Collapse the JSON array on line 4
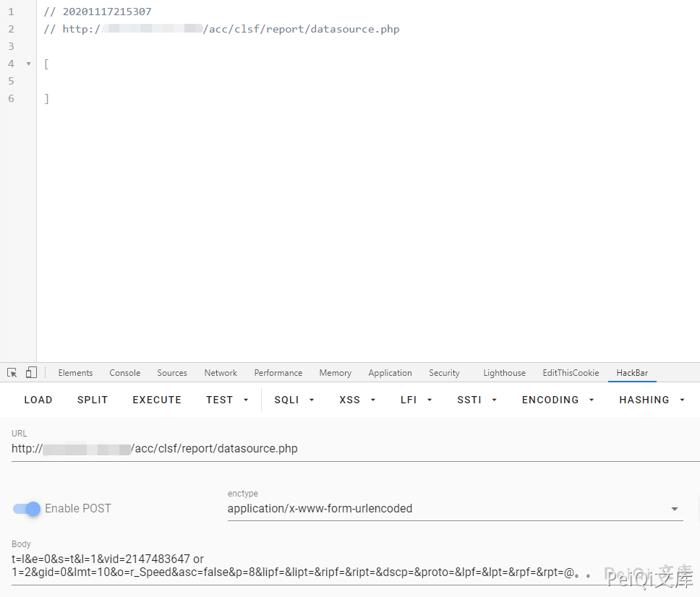 [29, 64]
